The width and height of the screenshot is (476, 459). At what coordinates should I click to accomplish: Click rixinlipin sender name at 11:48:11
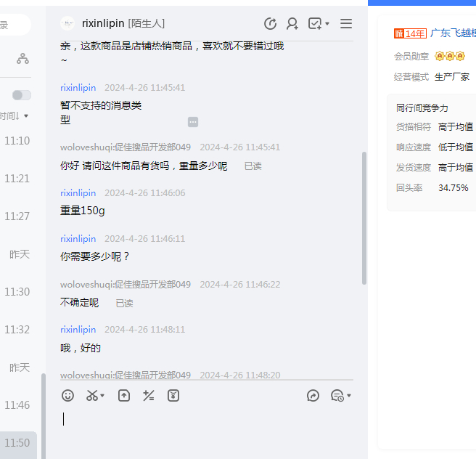[78, 330]
